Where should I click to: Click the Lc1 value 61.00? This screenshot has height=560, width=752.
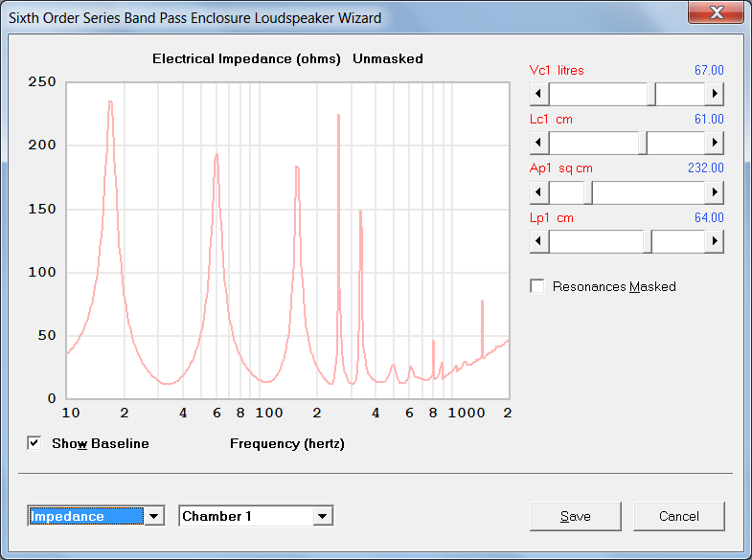point(709,120)
